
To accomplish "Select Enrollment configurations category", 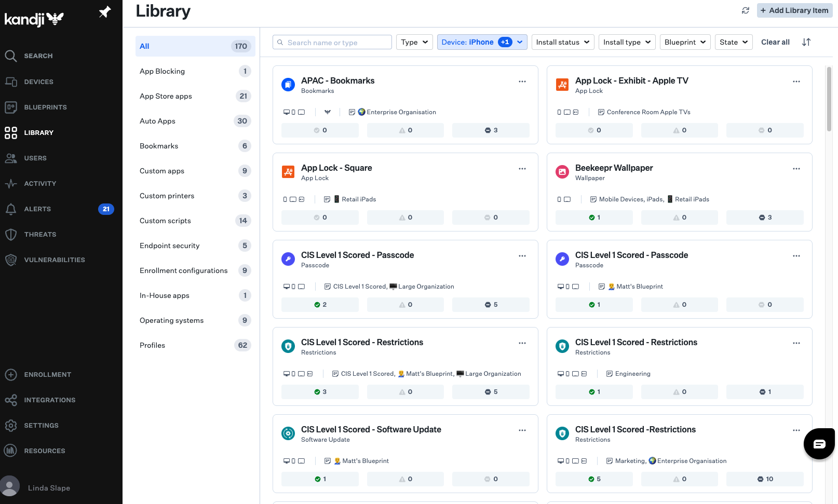I will pos(195,270).
